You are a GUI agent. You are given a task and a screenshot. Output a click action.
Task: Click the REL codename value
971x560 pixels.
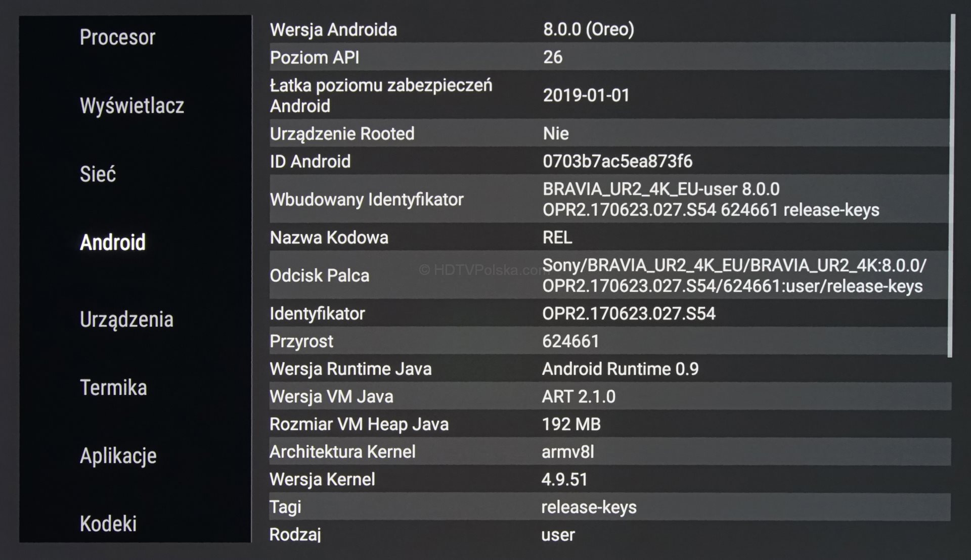557,238
